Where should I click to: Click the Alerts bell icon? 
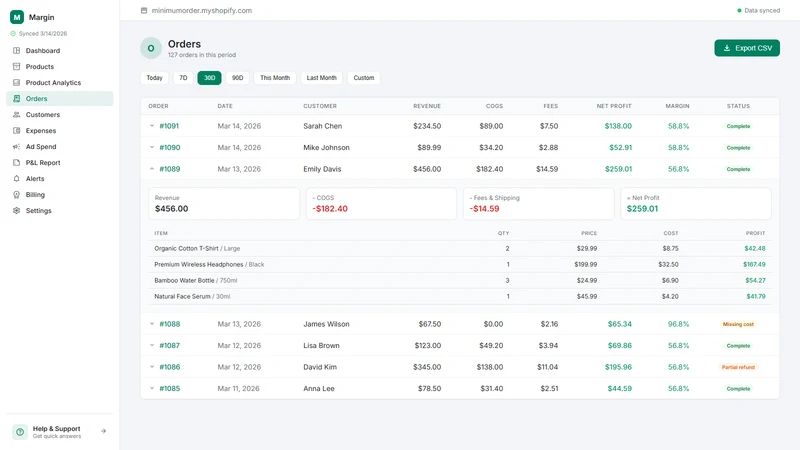point(16,179)
